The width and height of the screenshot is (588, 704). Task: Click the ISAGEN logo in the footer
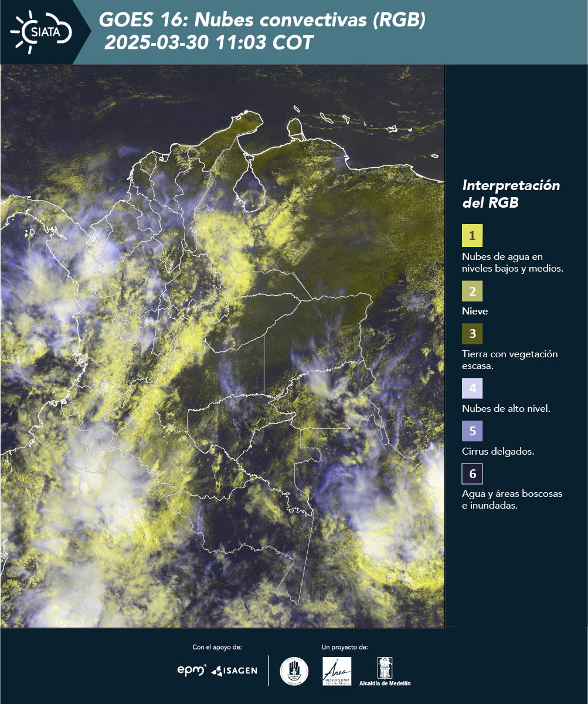point(234,671)
